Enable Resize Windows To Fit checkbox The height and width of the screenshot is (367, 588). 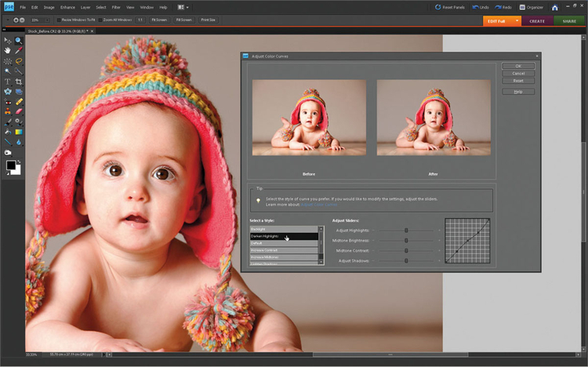[x=59, y=20]
